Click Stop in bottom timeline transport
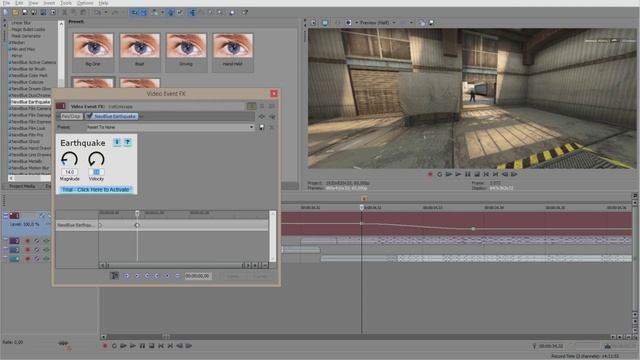 [x=151, y=346]
